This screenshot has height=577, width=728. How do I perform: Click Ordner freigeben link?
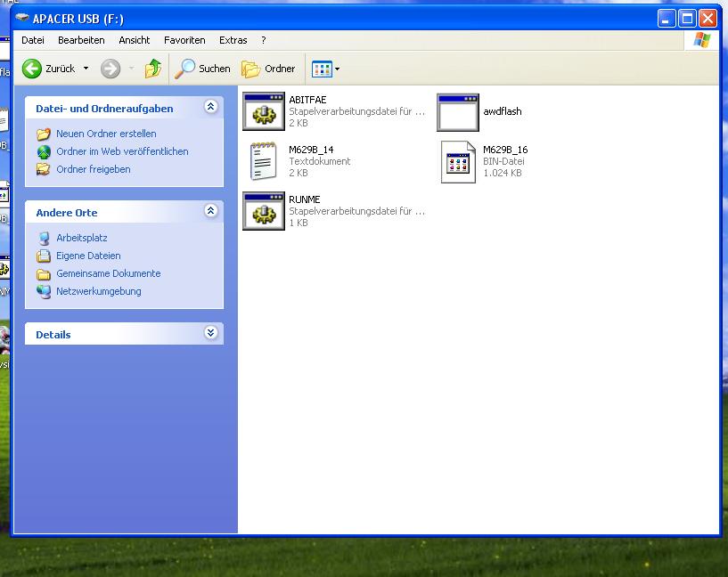point(94,169)
